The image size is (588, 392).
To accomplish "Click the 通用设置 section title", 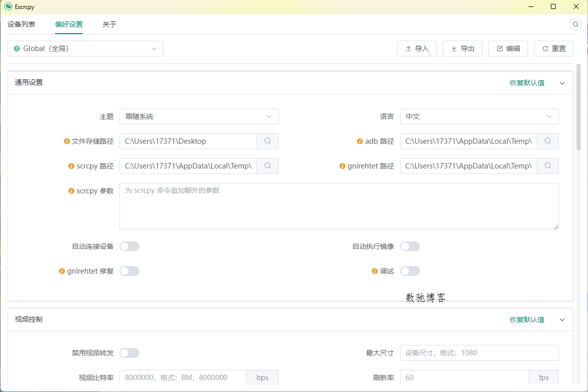I will [29, 82].
